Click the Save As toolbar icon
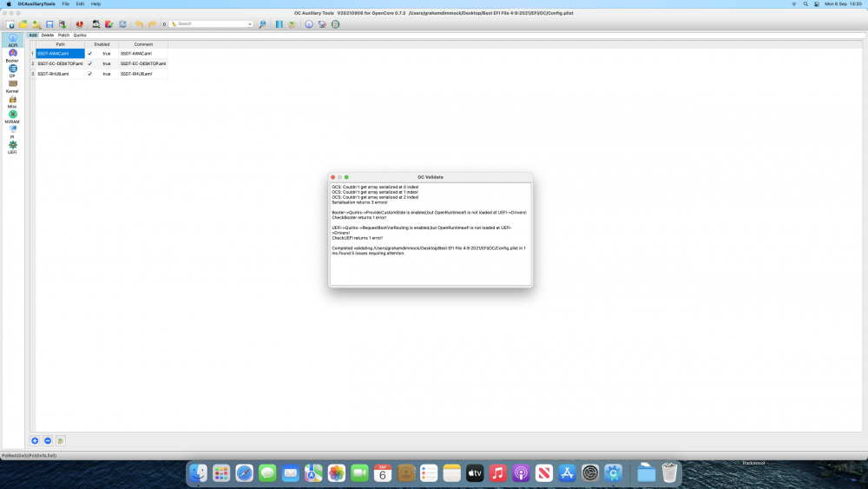868x489 pixels. pos(62,24)
